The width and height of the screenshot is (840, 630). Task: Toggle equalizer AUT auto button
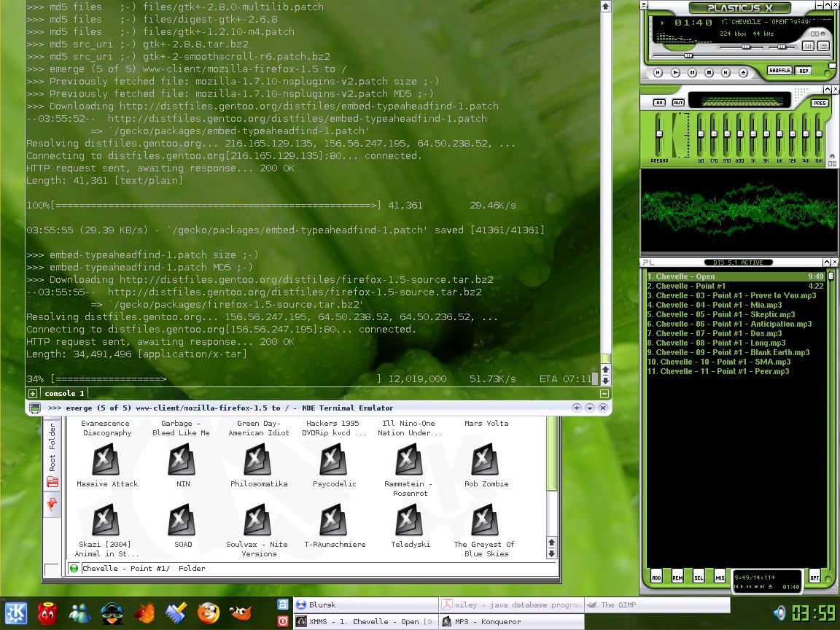click(x=678, y=102)
